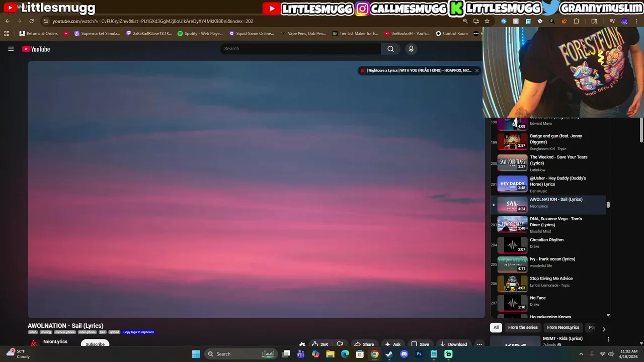
Task: Close the Nightcore mini-player notification
Action: (x=476, y=70)
